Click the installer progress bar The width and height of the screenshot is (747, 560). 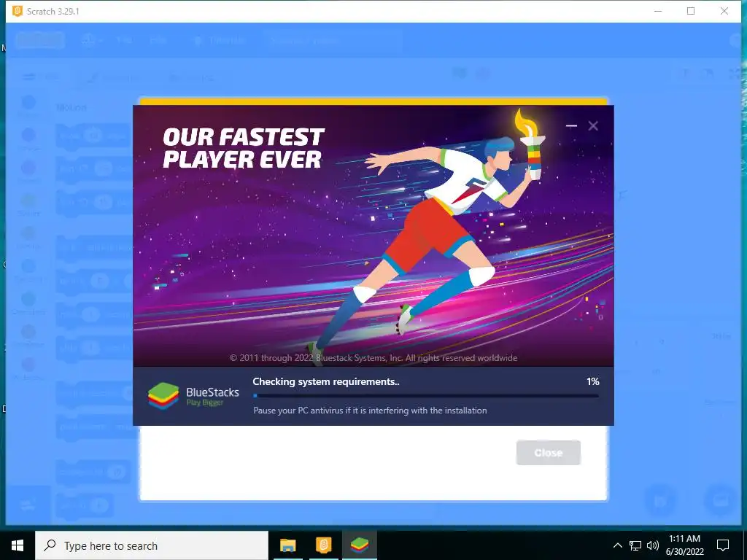tap(426, 395)
